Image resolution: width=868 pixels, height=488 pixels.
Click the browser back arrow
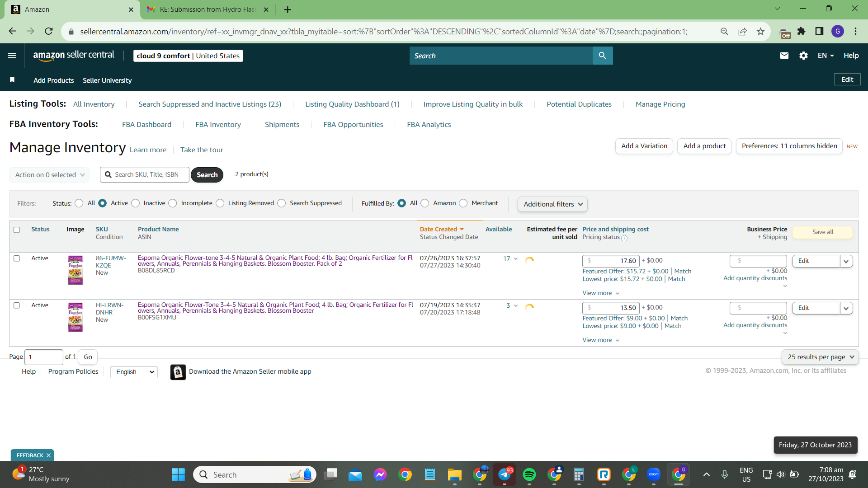tap(12, 31)
